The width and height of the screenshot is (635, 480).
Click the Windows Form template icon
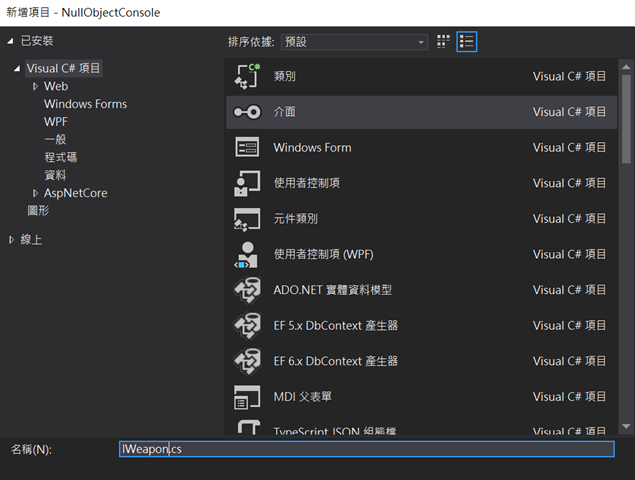pyautogui.click(x=247, y=147)
